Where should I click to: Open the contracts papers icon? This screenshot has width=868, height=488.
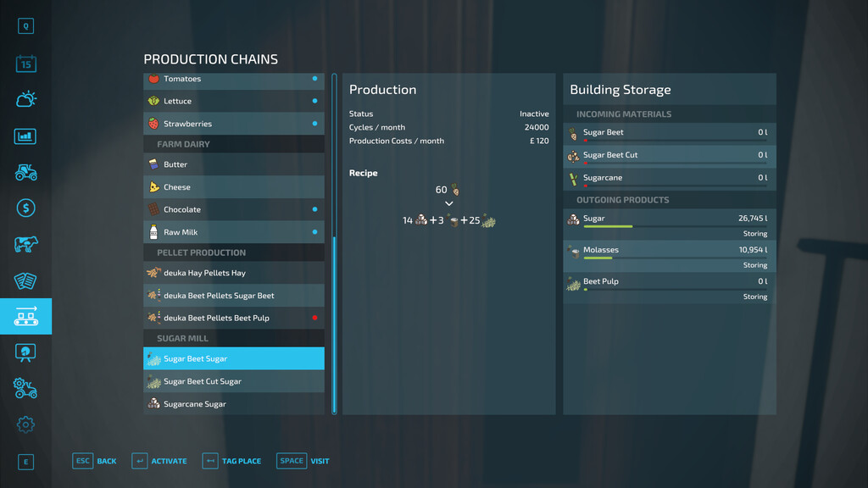point(25,278)
